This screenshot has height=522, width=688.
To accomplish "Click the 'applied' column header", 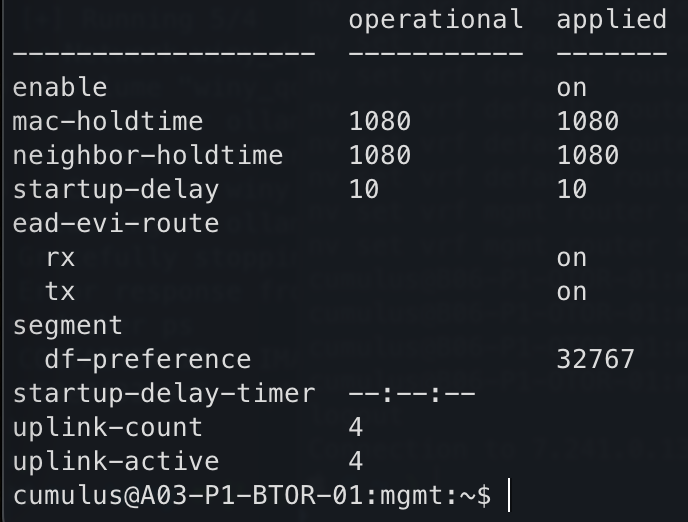I will [x=611, y=19].
